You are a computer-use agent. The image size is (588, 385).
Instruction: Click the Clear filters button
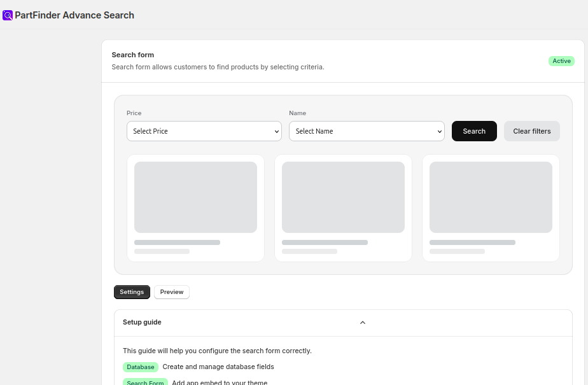pyautogui.click(x=532, y=131)
